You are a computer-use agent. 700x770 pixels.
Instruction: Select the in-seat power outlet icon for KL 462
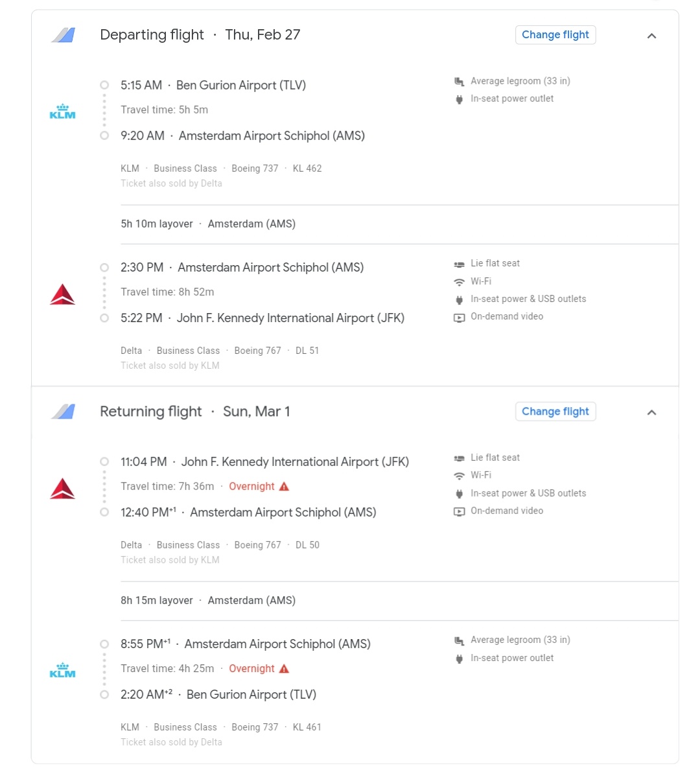460,99
